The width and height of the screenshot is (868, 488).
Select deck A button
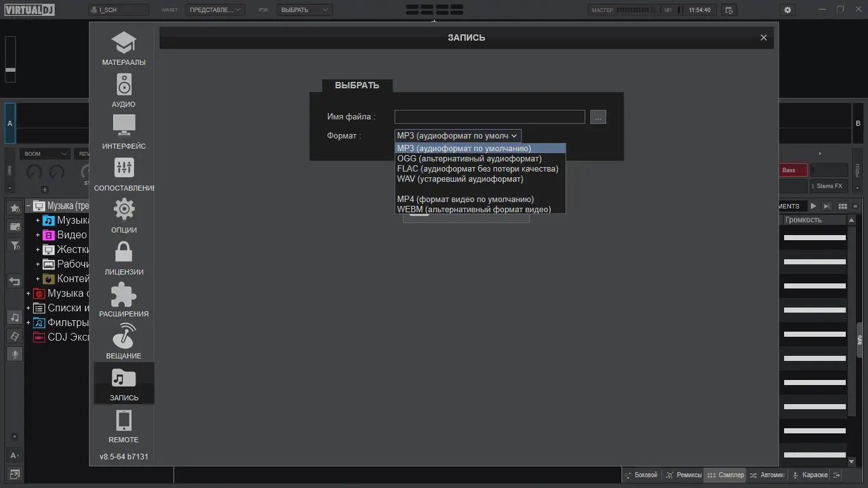click(x=10, y=123)
